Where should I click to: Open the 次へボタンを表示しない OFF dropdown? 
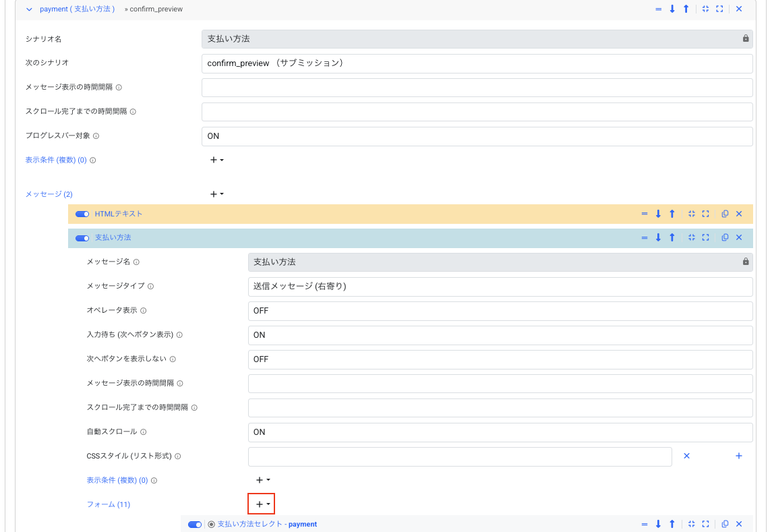(x=500, y=359)
